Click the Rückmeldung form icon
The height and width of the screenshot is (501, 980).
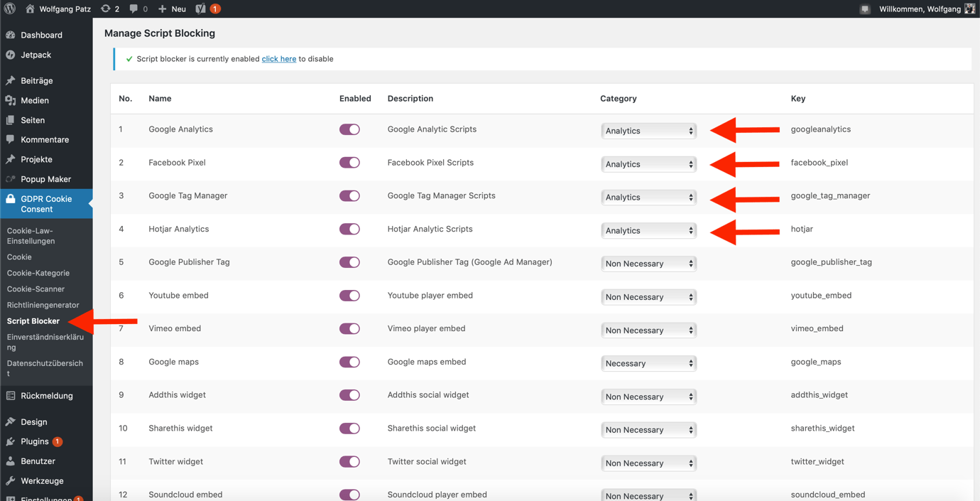tap(11, 396)
